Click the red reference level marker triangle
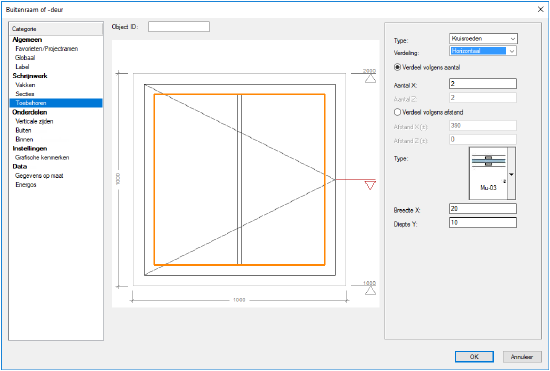Image resolution: width=550 pixels, height=371 pixels. coord(370,185)
